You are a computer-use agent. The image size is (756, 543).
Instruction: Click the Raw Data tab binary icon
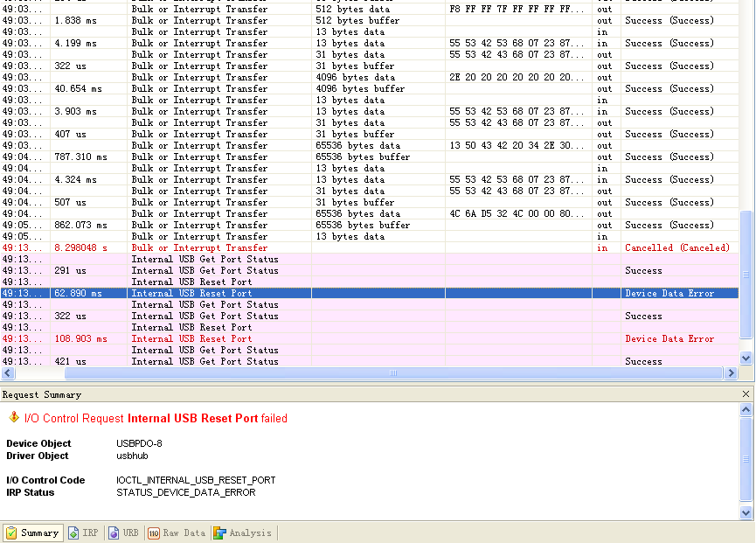[x=153, y=533]
